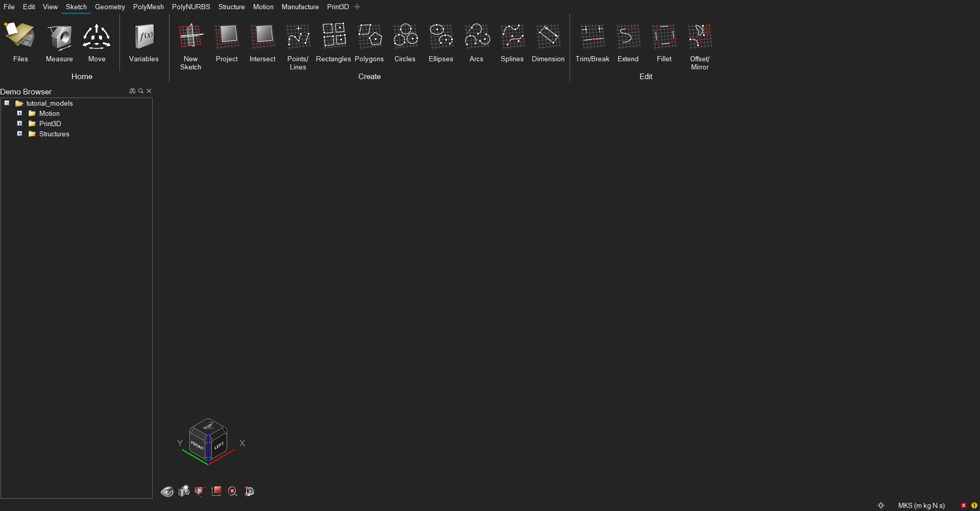Select the Dimension tool
Image resolution: width=980 pixels, height=511 pixels.
547,41
